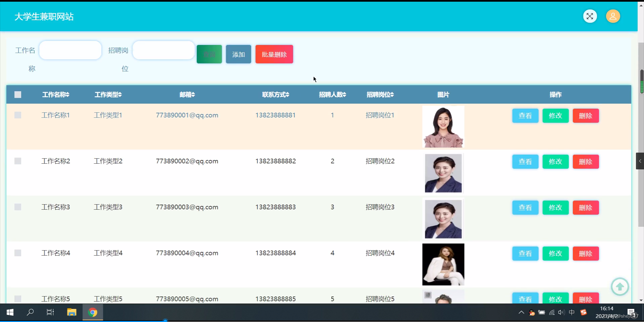The width and height of the screenshot is (644, 322).
Task: Open the Windows Start menu
Action: coord(10,312)
